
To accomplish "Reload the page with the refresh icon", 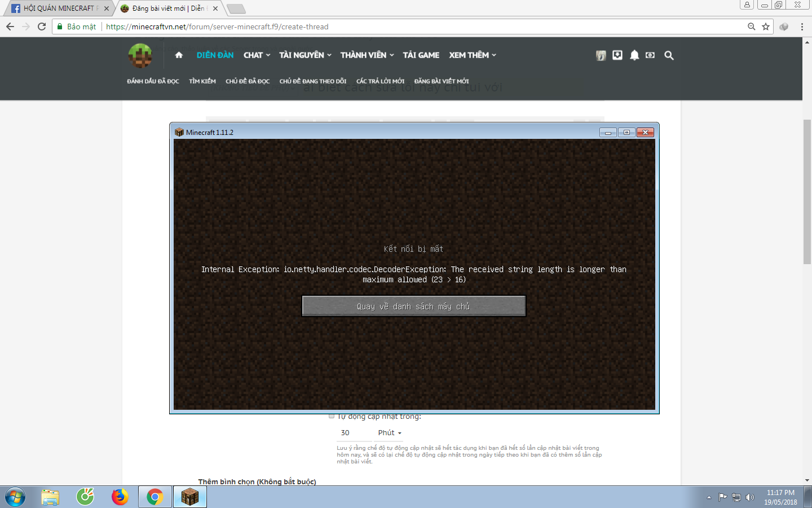I will coord(42,27).
